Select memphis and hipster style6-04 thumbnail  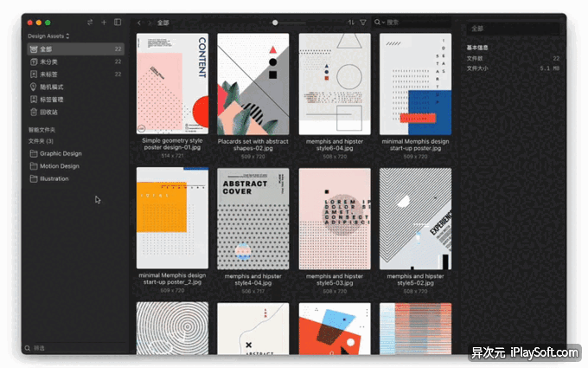pos(335,84)
